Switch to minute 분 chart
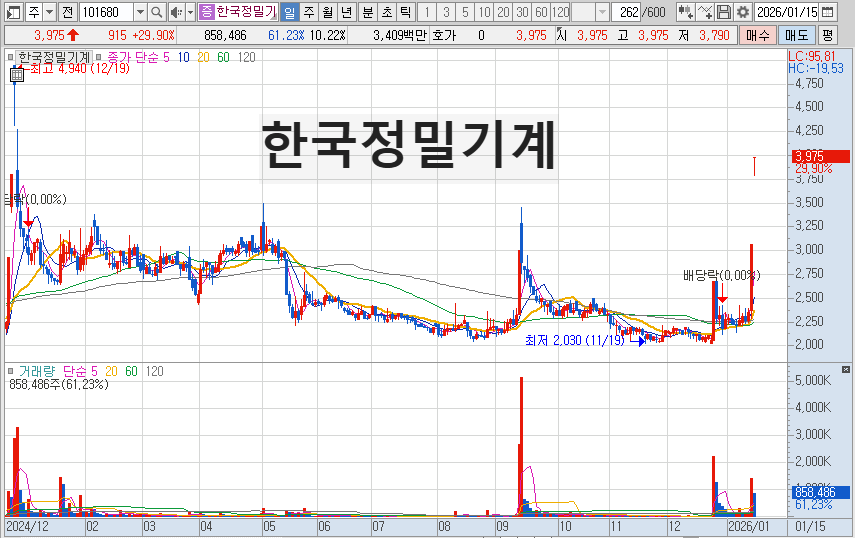 pos(368,11)
